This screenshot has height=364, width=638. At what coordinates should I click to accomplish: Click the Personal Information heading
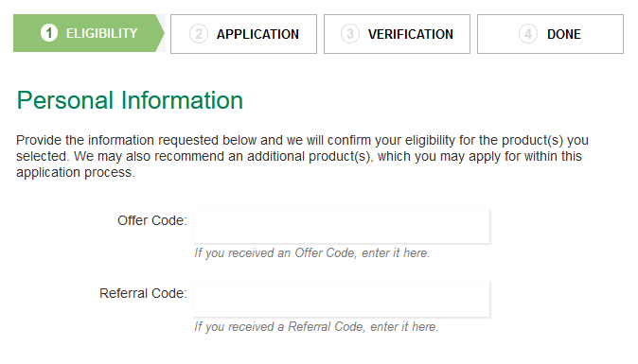[130, 100]
